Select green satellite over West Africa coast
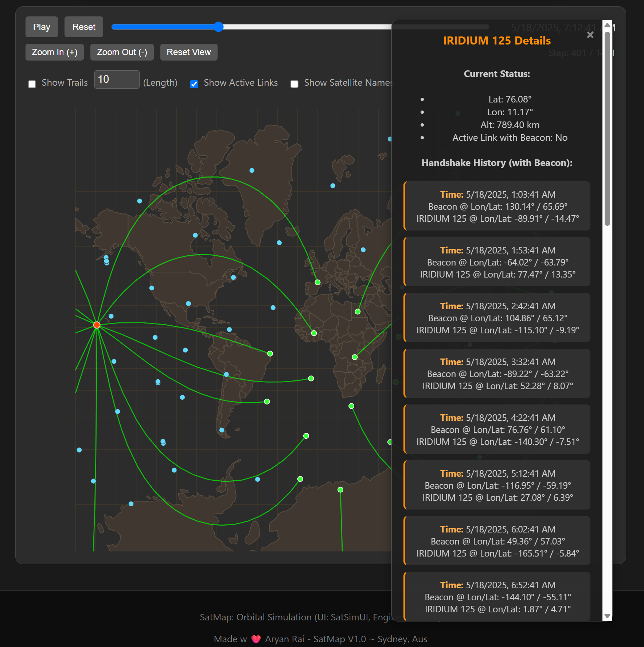The width and height of the screenshot is (644, 647). coord(314,333)
